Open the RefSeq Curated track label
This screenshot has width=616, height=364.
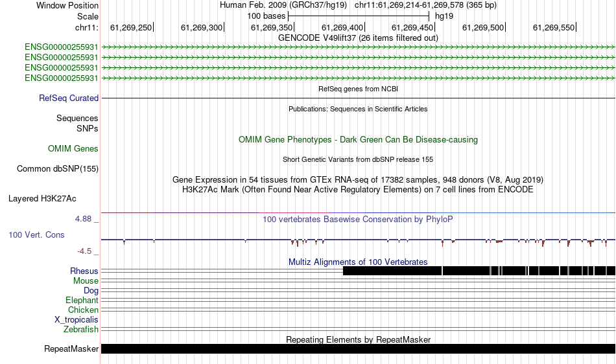[69, 98]
